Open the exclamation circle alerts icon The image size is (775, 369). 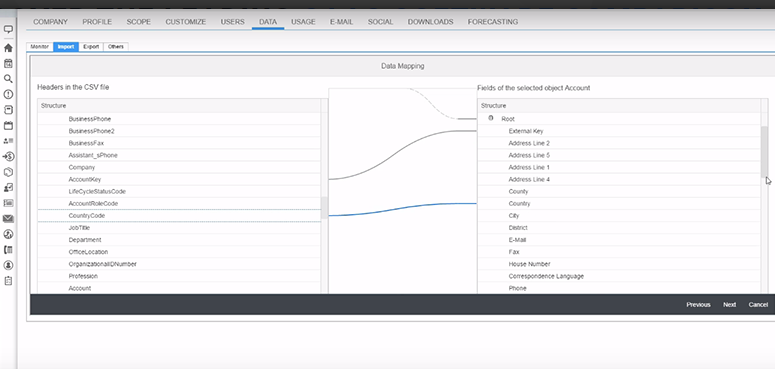pos(8,94)
